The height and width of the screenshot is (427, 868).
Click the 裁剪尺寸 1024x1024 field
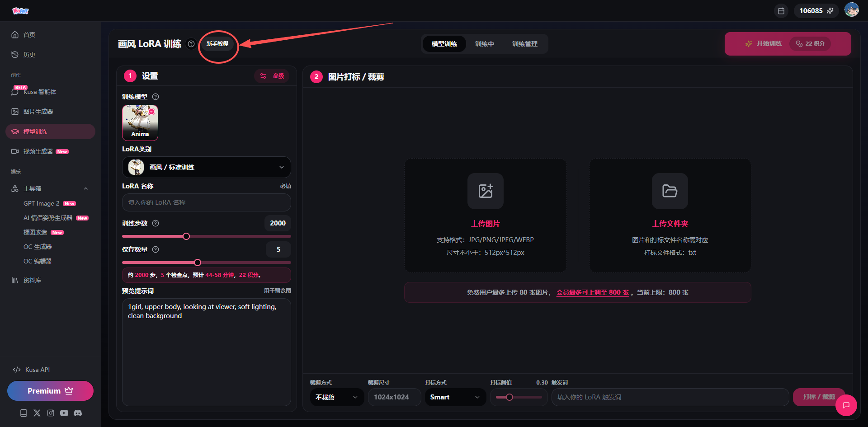395,397
